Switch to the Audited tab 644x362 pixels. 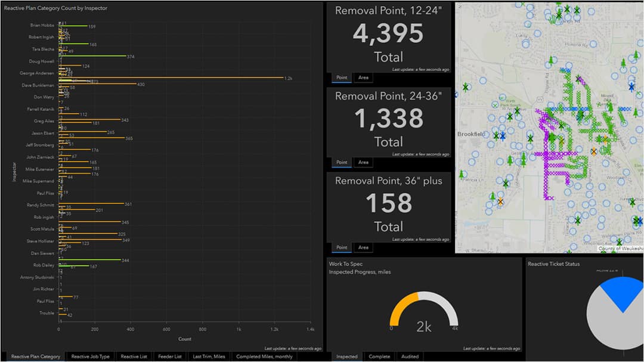410,356
